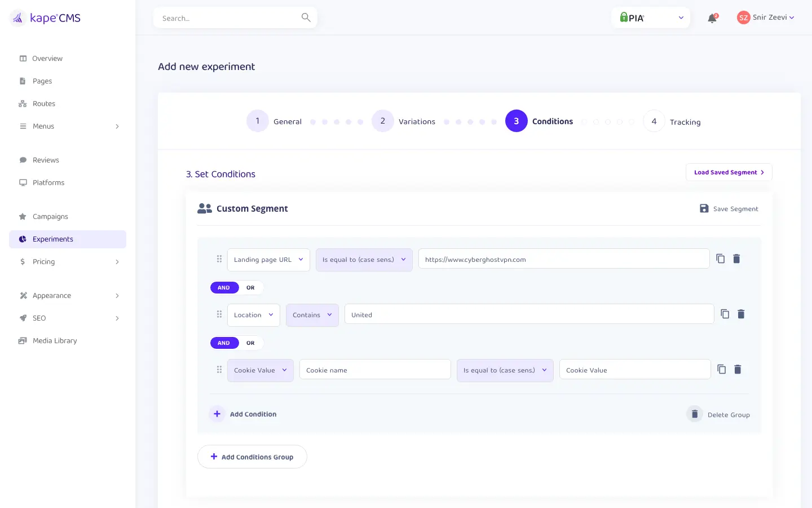Select AND after the Location row
Image resolution: width=812 pixels, height=508 pixels.
click(x=224, y=343)
